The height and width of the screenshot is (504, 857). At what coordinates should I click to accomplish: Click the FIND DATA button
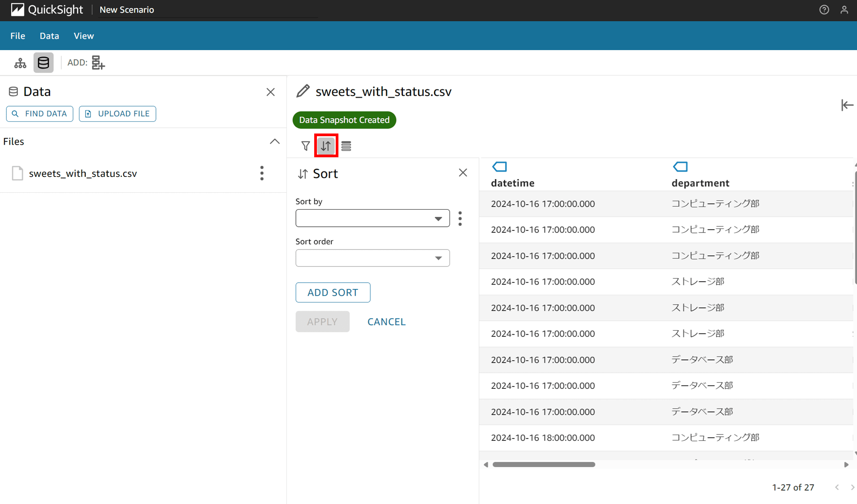point(39,114)
